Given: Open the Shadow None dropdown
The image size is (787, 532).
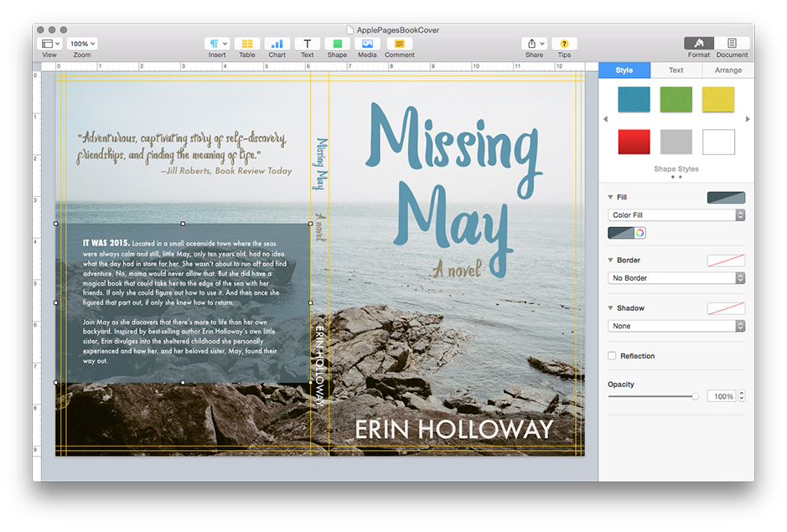Looking at the screenshot, I should coord(676,325).
